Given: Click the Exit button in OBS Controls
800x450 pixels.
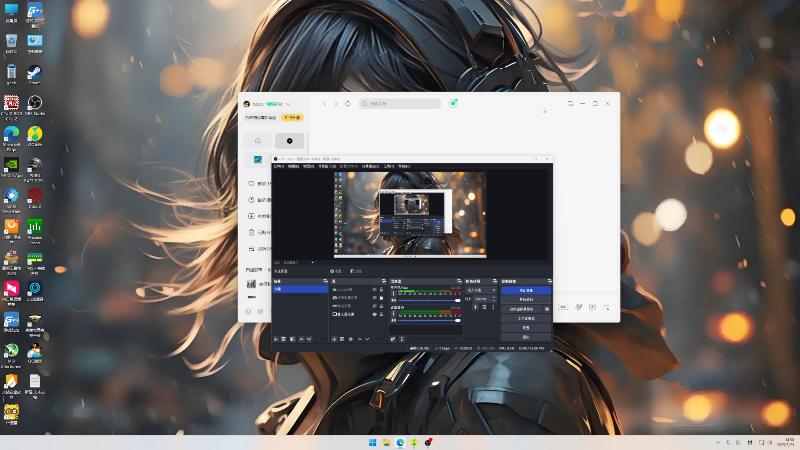Looking at the screenshot, I should [x=526, y=337].
